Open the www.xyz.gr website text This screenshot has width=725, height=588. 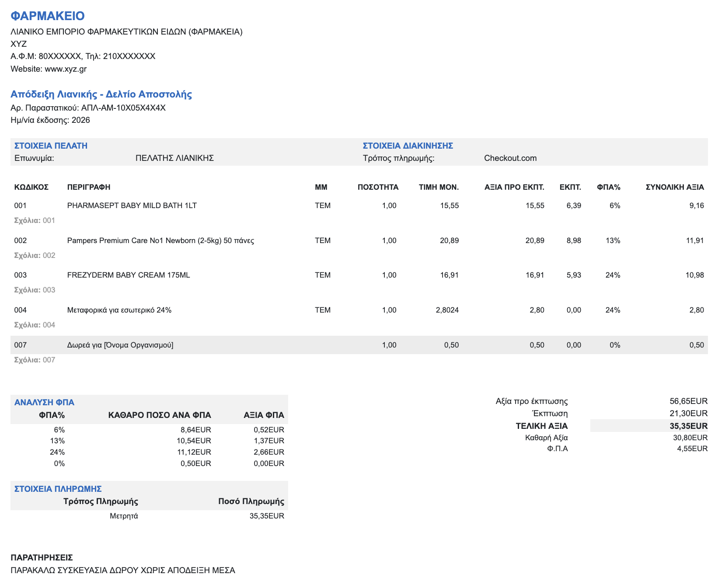pyautogui.click(x=66, y=69)
